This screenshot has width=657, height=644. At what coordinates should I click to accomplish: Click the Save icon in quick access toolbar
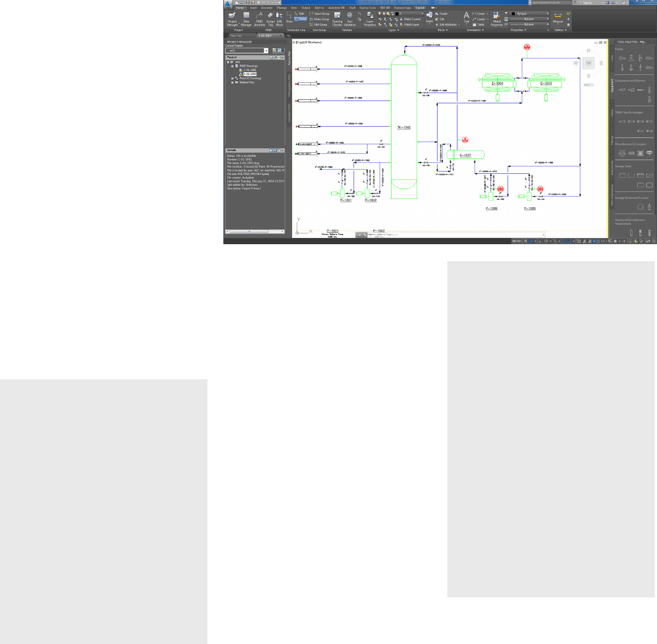tap(247, 2)
